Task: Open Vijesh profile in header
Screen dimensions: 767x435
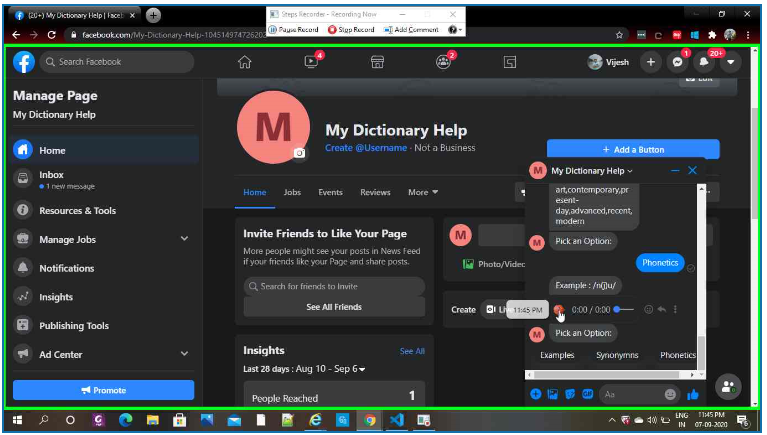Action: pos(609,62)
